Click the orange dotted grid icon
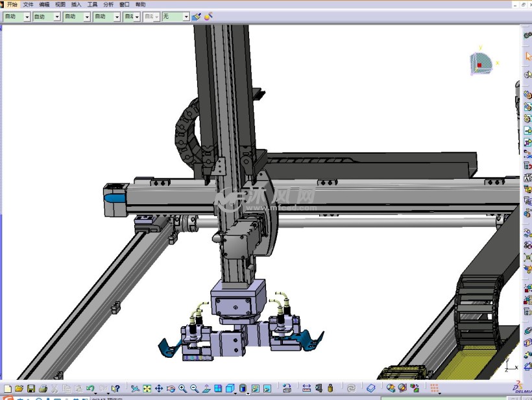The height and width of the screenshot is (400, 532). point(435,388)
